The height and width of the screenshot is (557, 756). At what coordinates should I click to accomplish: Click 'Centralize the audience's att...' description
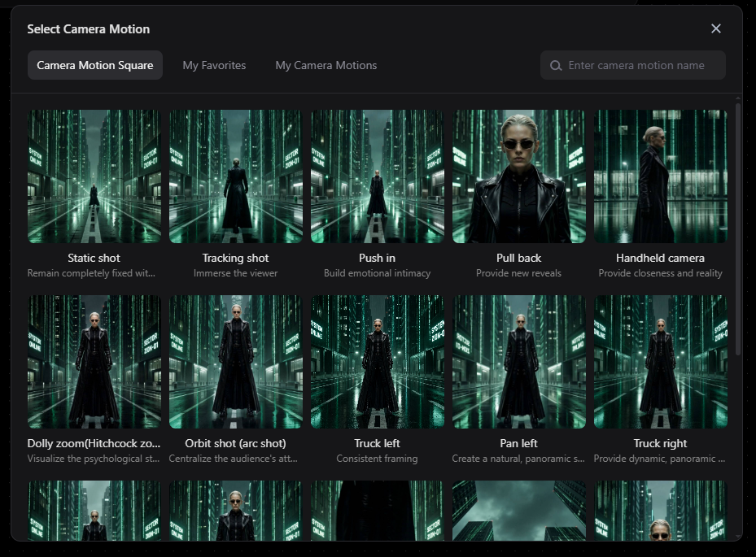point(234,459)
